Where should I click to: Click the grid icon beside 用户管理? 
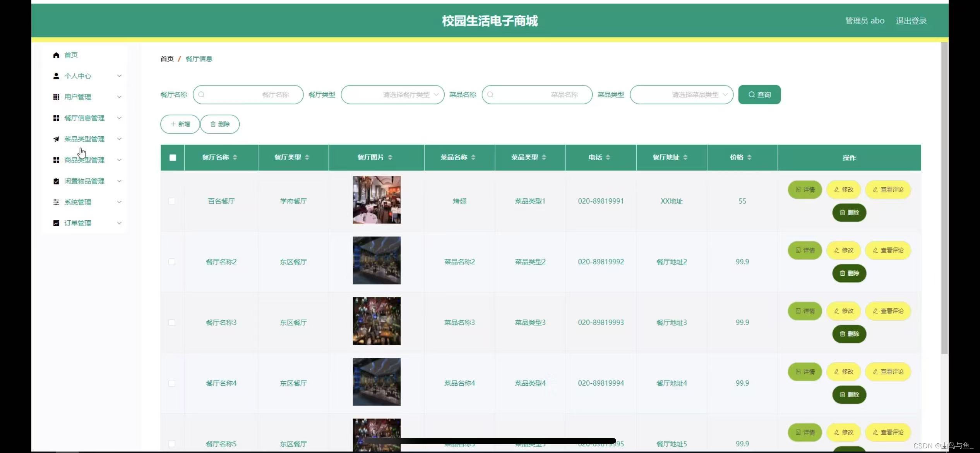point(56,97)
